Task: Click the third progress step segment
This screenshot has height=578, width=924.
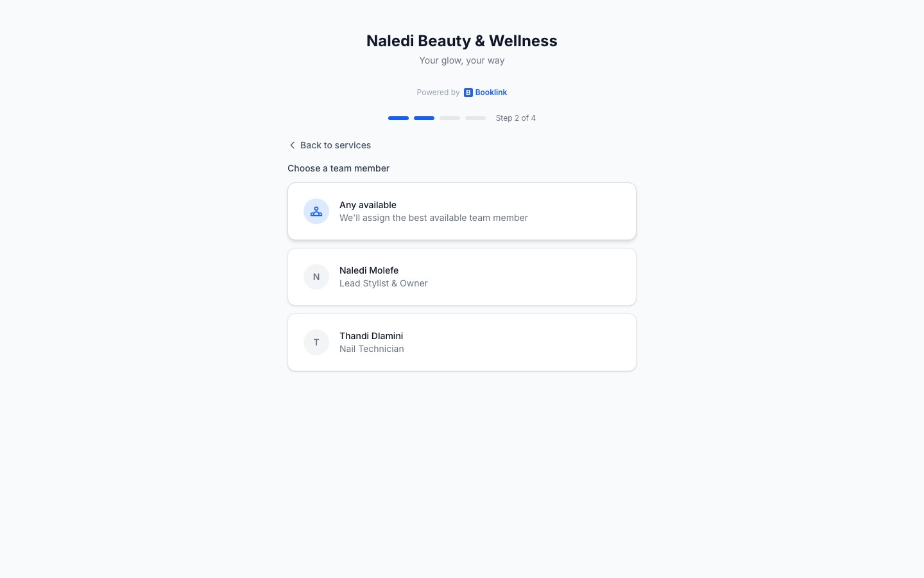Action: pyautogui.click(x=450, y=118)
